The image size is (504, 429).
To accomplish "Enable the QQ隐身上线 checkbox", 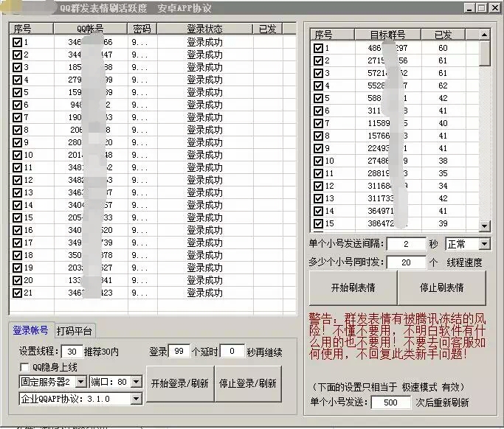I will coord(24,366).
